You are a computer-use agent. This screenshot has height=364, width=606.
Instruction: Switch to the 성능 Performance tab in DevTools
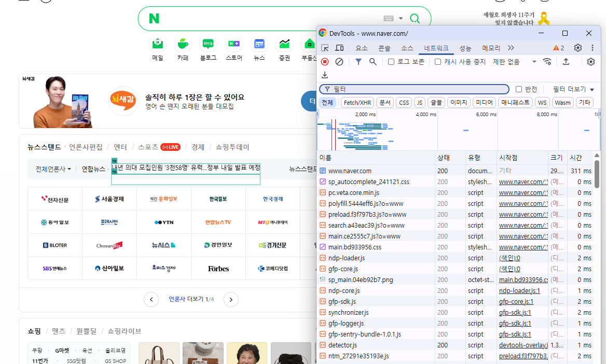tap(465, 48)
